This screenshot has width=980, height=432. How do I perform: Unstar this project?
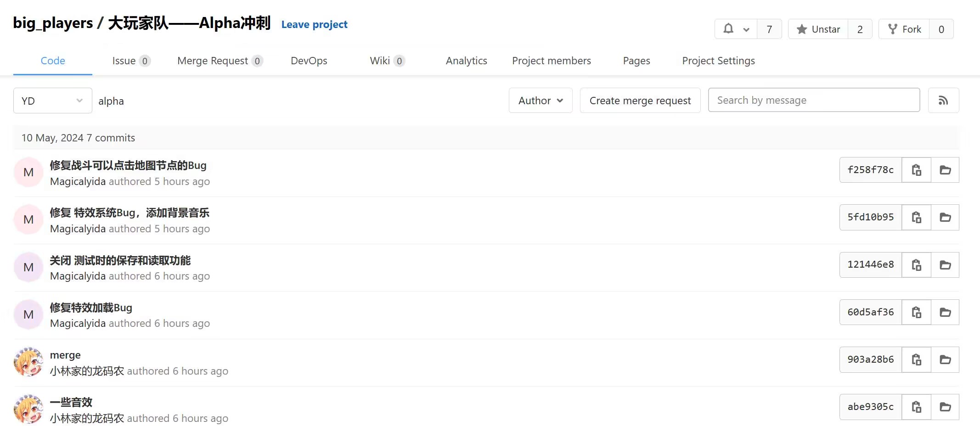[x=818, y=29]
